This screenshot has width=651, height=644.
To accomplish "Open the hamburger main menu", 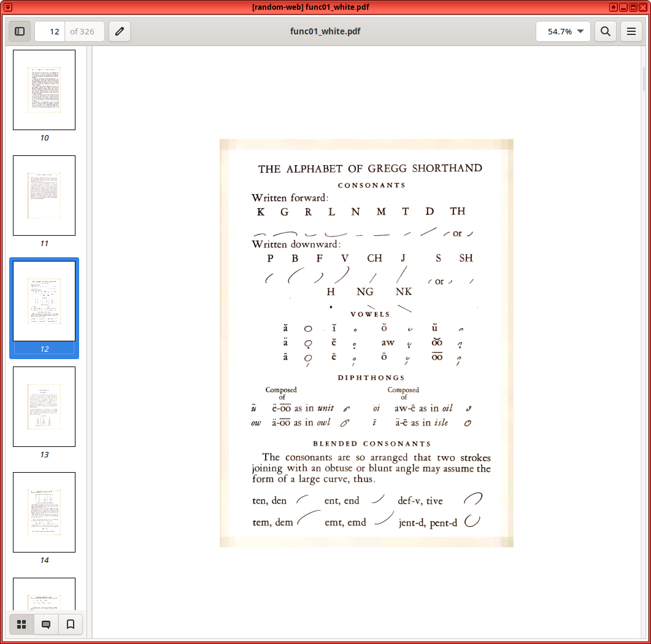I will coord(631,31).
